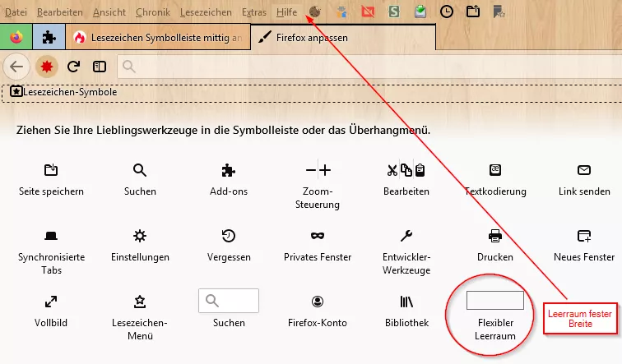Go back with the back arrow button

[16, 67]
